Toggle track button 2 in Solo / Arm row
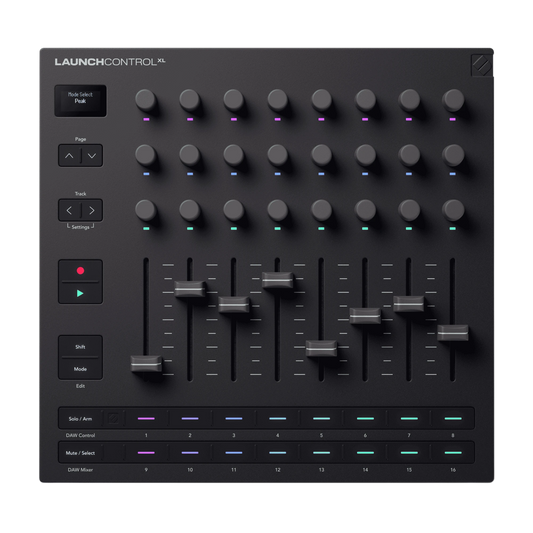Image resolution: width=533 pixels, height=533 pixels. 190,418
